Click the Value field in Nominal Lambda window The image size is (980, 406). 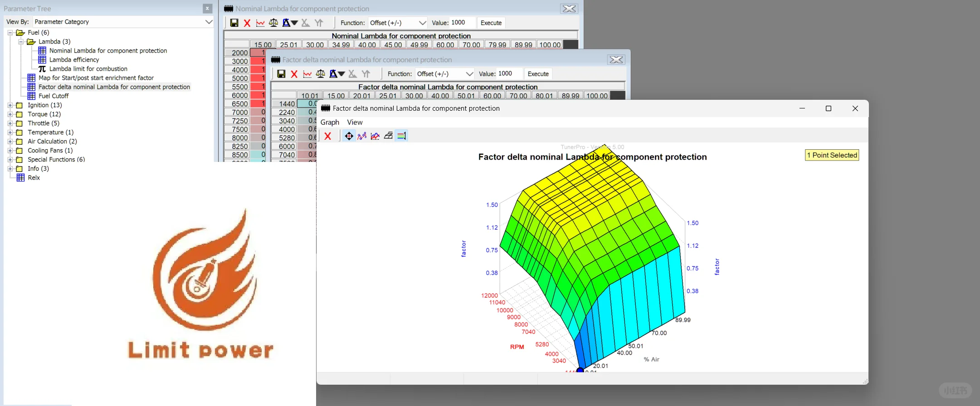click(x=463, y=23)
